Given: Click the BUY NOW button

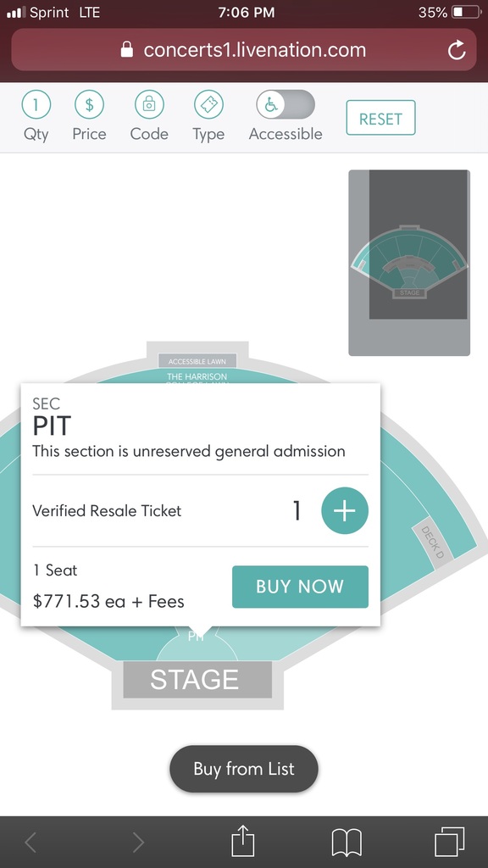Looking at the screenshot, I should click(x=300, y=587).
